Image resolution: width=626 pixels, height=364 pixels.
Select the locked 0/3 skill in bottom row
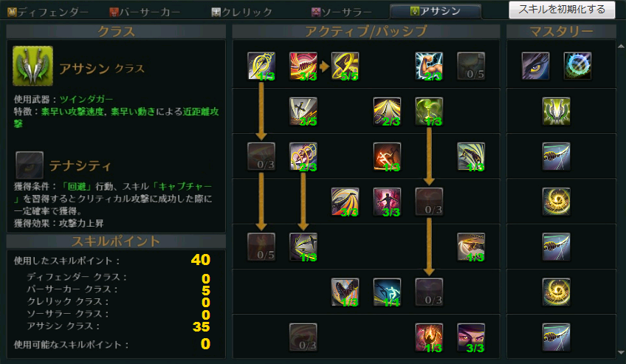(303, 337)
